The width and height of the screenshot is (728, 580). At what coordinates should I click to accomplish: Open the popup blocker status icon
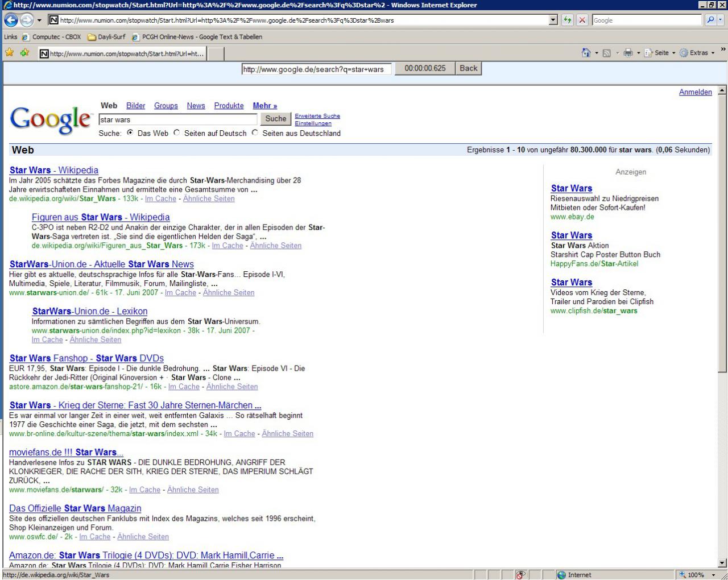(520, 575)
